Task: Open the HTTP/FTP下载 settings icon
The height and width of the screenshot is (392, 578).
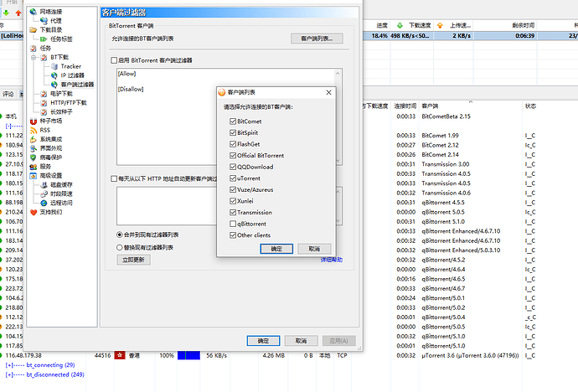Action: click(44, 103)
